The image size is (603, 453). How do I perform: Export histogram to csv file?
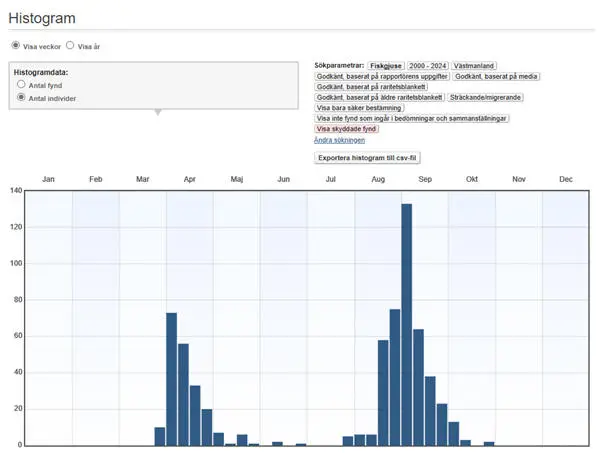(369, 158)
